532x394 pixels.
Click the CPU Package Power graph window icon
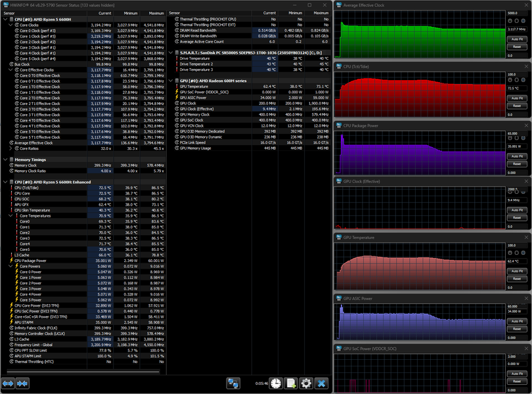coord(339,125)
